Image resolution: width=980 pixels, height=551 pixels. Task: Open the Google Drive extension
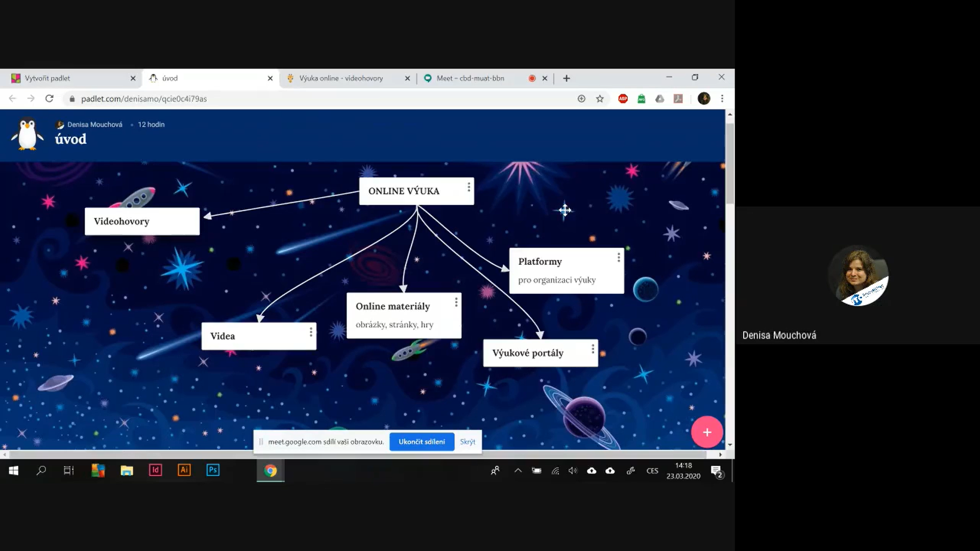point(659,98)
